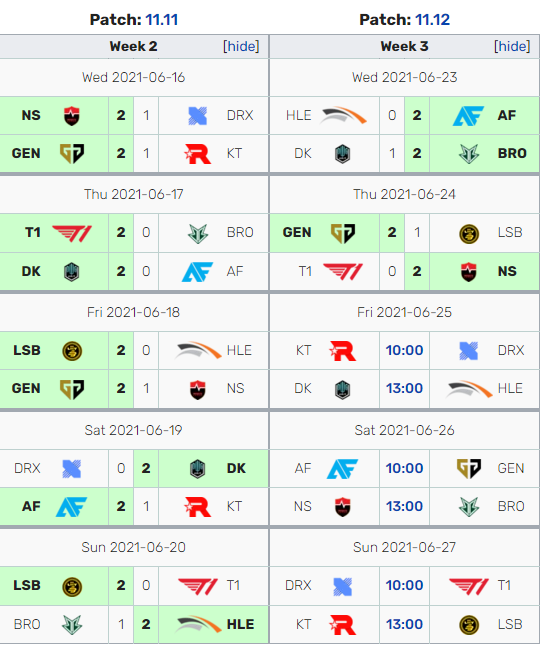
Task: Click the Afreeca logo in the HLE vs AF match
Action: click(468, 116)
